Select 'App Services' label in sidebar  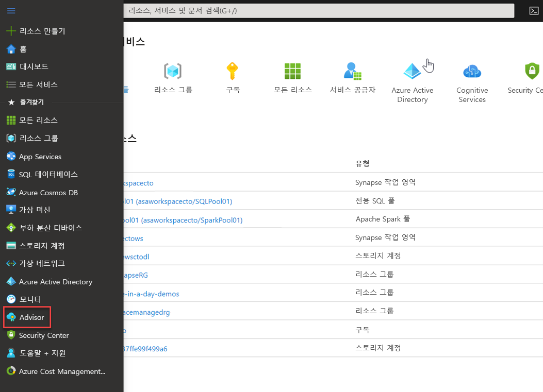point(40,157)
